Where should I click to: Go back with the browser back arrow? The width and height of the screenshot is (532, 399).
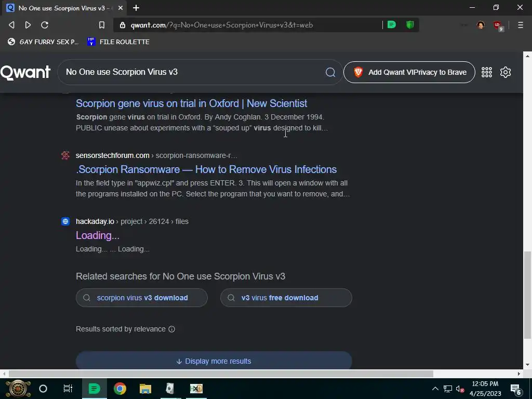(11, 25)
